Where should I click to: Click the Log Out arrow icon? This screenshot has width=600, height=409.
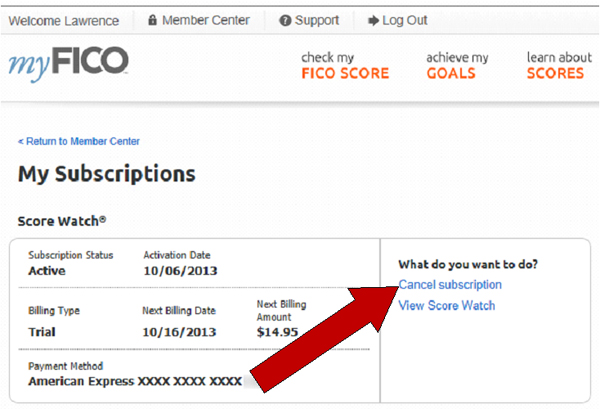click(373, 20)
